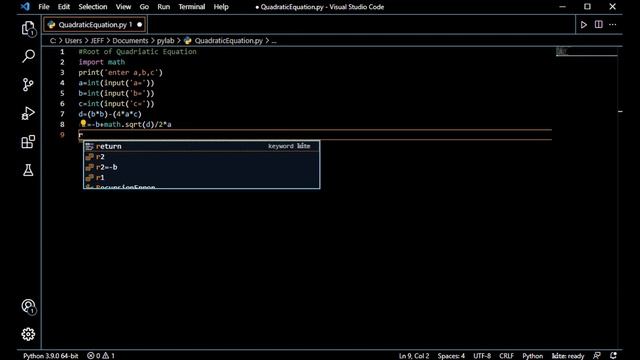Select the r1 suggestion

tap(202, 178)
